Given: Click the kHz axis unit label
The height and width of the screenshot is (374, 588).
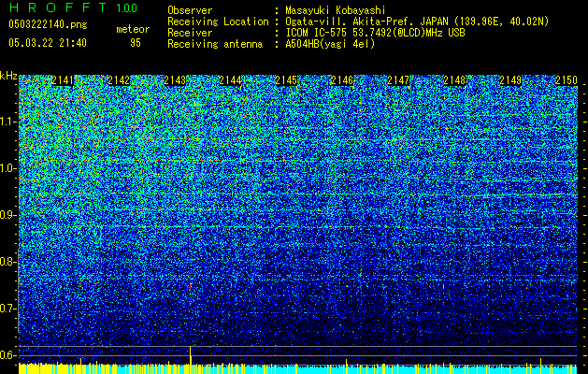Looking at the screenshot, I should point(8,76).
